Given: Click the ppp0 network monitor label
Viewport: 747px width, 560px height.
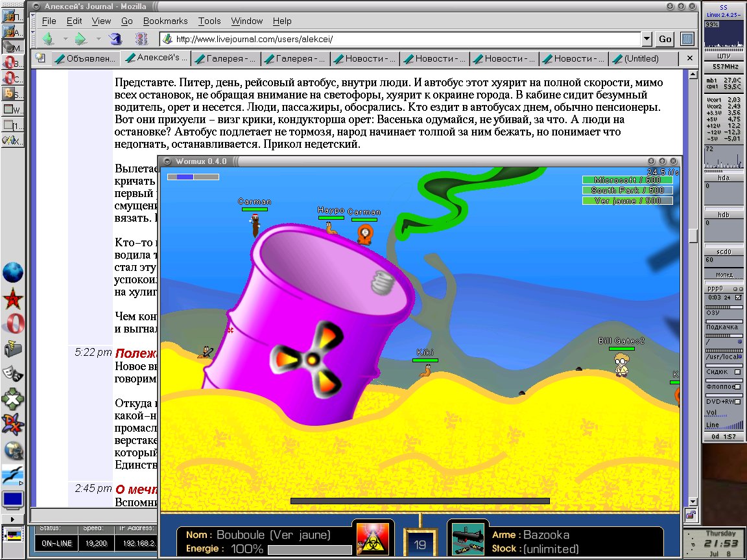Looking at the screenshot, I should (716, 288).
